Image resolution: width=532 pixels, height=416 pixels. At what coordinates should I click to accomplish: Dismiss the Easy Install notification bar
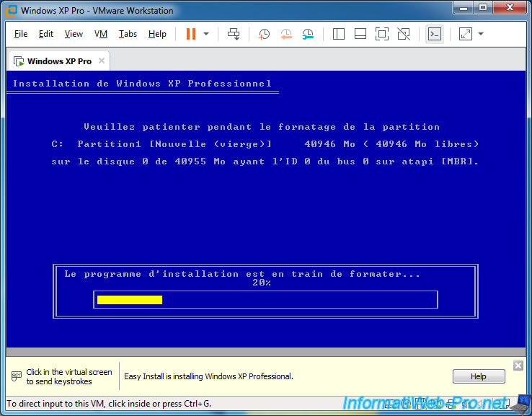coord(518,366)
